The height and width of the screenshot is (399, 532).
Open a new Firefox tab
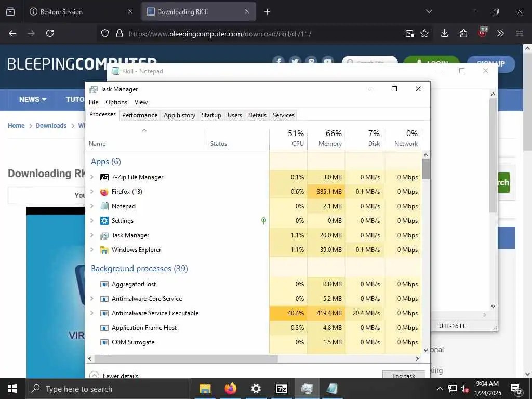[x=268, y=12]
